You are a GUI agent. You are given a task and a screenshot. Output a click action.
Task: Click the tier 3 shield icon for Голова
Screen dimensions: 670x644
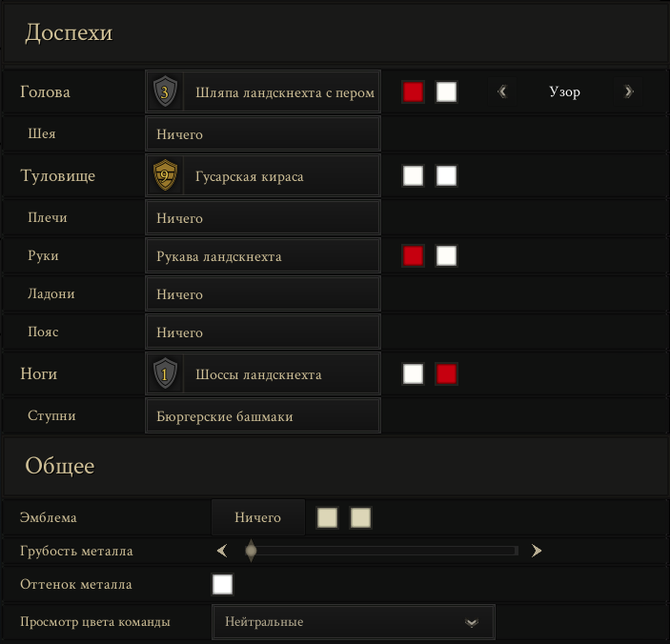pyautogui.click(x=165, y=91)
